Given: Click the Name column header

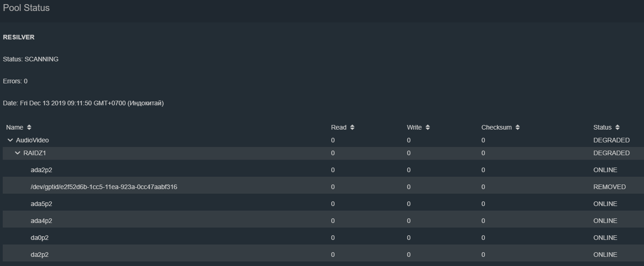Looking at the screenshot, I should pos(15,127).
